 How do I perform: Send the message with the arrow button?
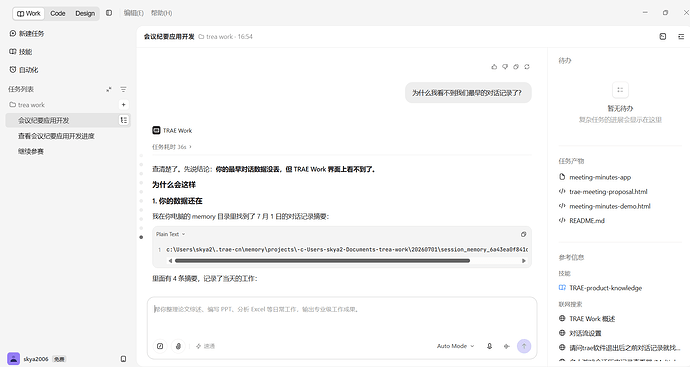(x=524, y=346)
